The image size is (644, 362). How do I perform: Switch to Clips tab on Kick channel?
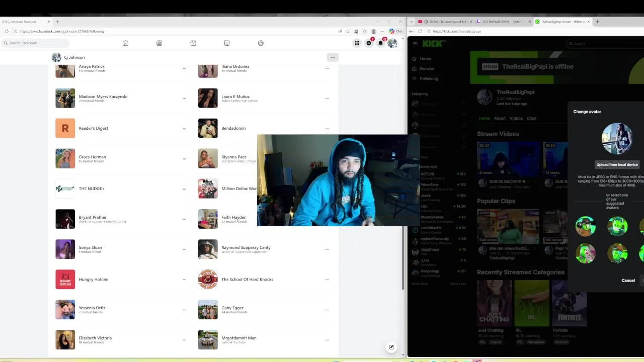[x=531, y=118]
